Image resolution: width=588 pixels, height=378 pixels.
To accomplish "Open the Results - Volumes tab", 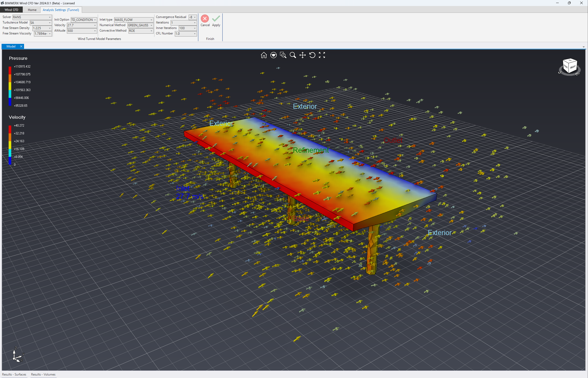I will tap(43, 374).
